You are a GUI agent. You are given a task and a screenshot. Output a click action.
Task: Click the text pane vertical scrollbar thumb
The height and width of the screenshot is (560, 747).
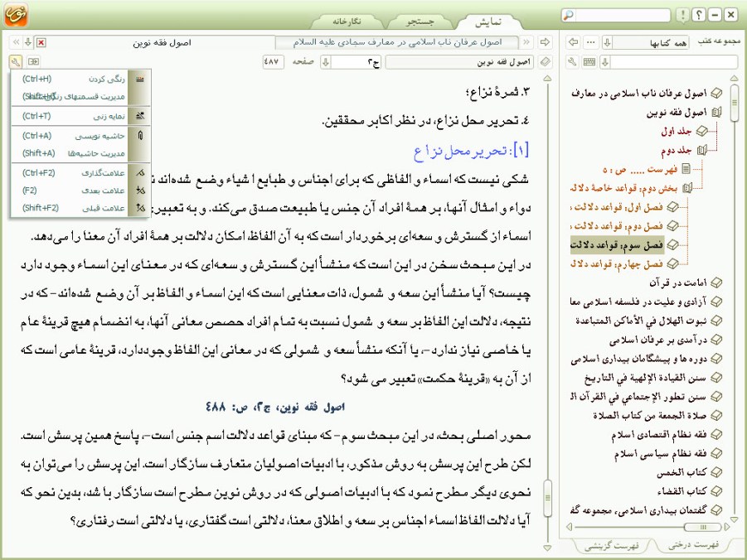coord(547,498)
